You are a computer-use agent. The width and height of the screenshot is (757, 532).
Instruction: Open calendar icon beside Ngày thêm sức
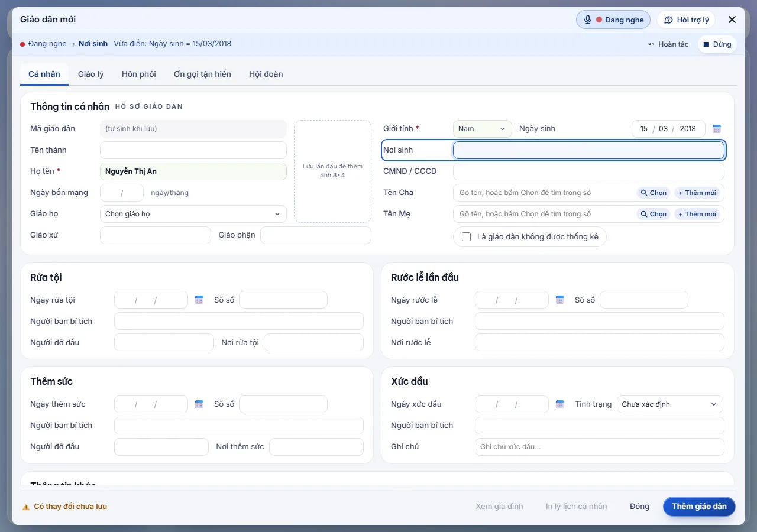pos(199,404)
